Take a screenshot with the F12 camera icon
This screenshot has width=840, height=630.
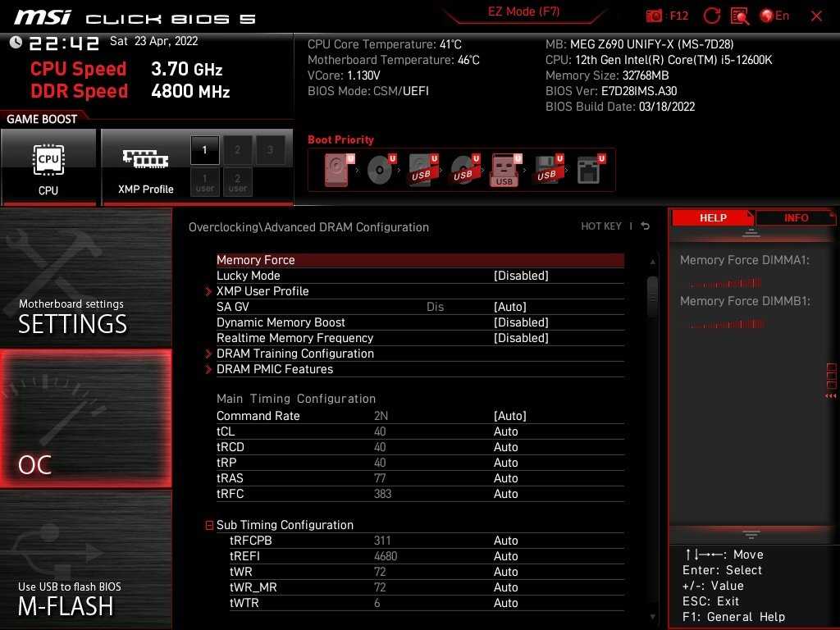pyautogui.click(x=655, y=16)
